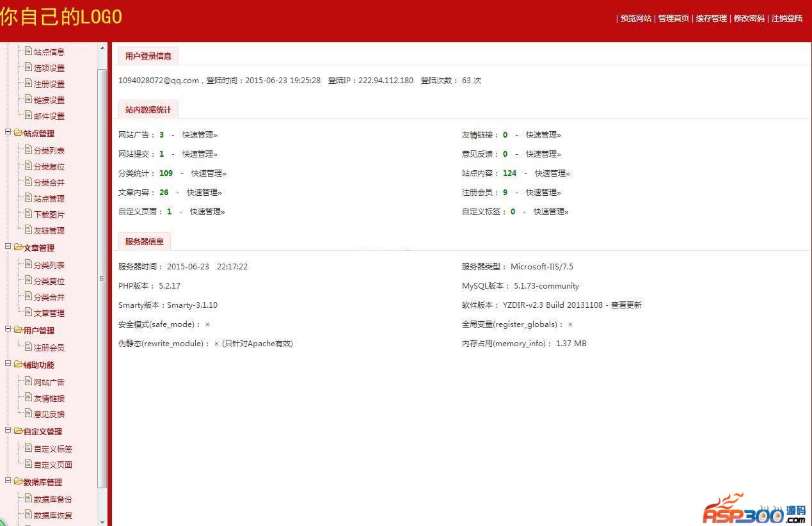812x526 pixels.
Task: Click the 用户管理 folder icon
Action: [x=18, y=330]
